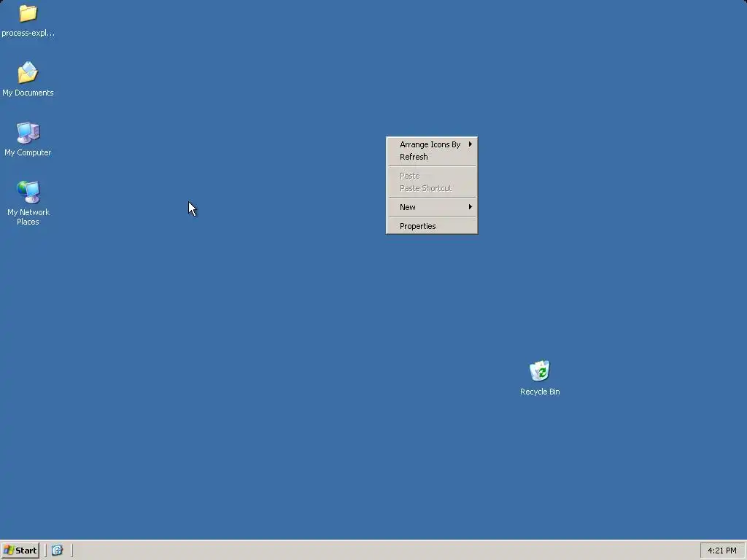The image size is (747, 560).
Task: Open the New submenu
Action: pos(432,207)
